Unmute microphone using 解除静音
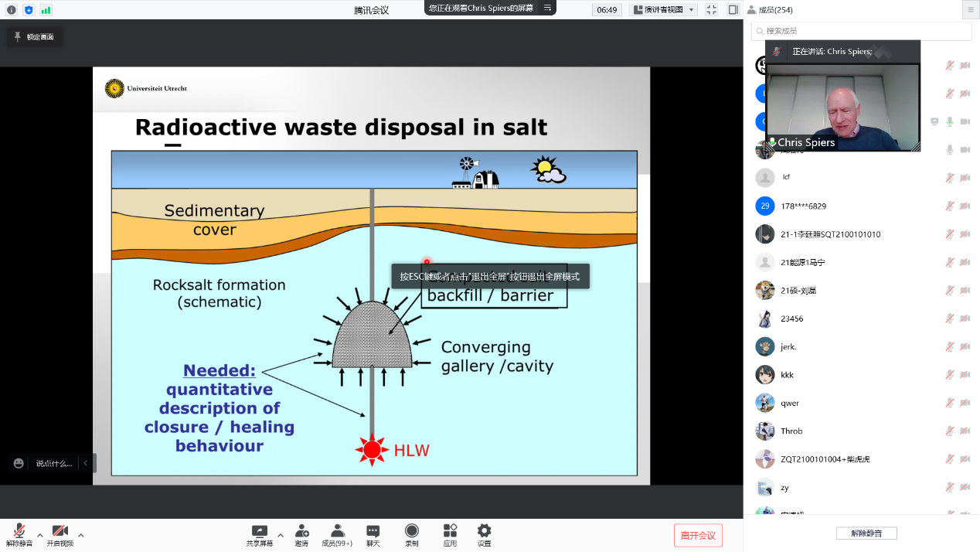This screenshot has width=980, height=552. tap(19, 530)
